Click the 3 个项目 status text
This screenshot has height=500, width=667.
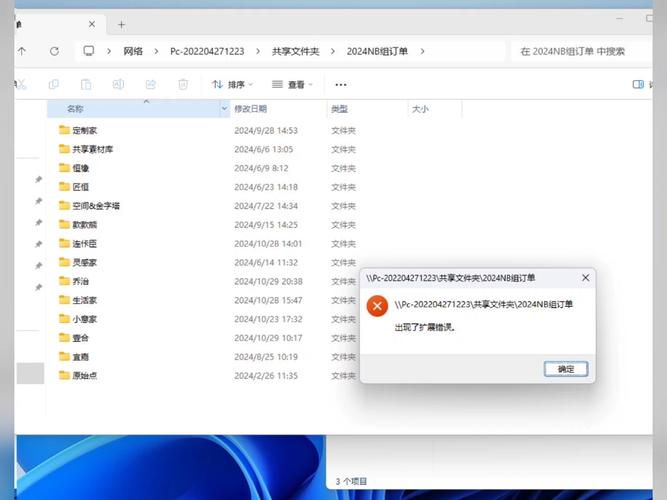[x=351, y=481]
